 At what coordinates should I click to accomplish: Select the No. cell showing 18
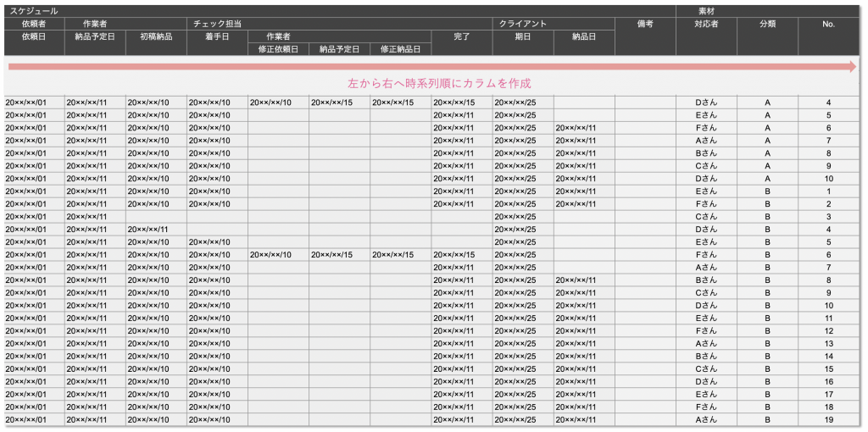[x=829, y=407]
